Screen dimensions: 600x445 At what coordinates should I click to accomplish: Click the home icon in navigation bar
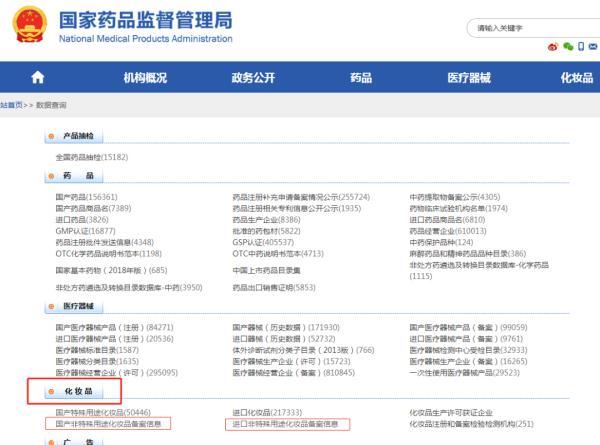point(38,78)
